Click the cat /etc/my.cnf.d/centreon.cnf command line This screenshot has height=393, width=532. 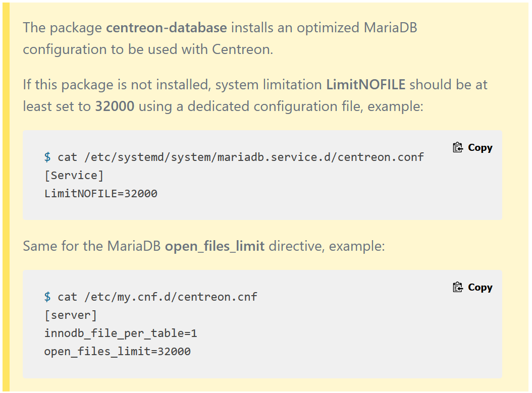pyautogui.click(x=157, y=297)
